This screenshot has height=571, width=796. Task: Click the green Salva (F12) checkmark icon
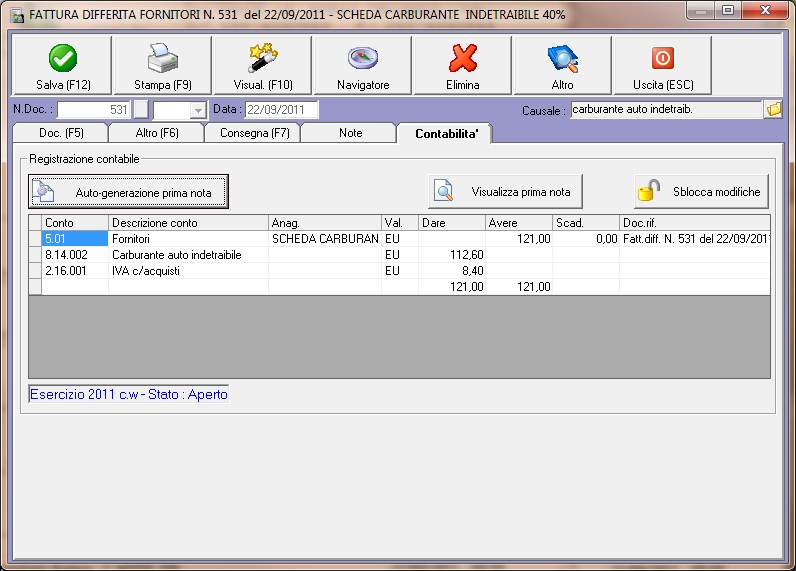pyautogui.click(x=63, y=58)
